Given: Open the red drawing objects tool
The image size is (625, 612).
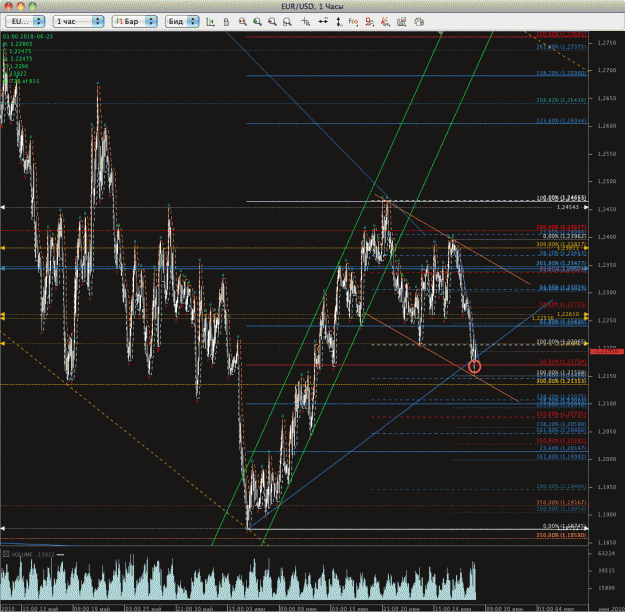Looking at the screenshot, I should pos(369,22).
